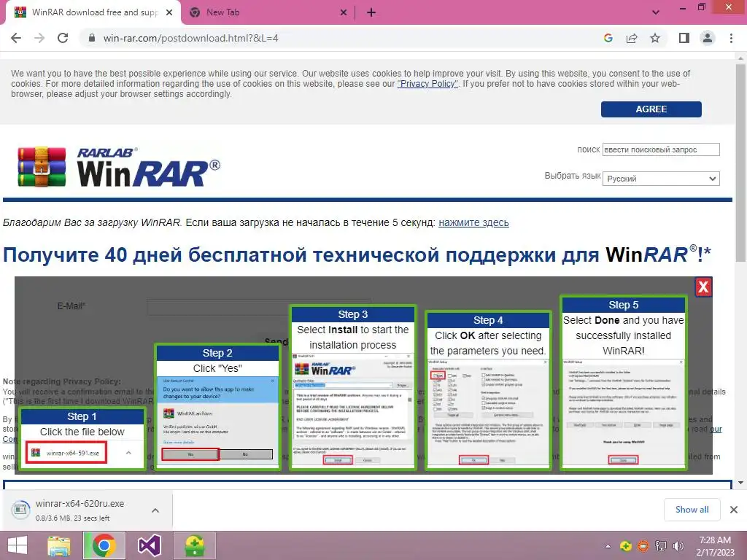Click the scrollbar down arrow
Image resolution: width=747 pixels, height=560 pixels.
click(740, 483)
